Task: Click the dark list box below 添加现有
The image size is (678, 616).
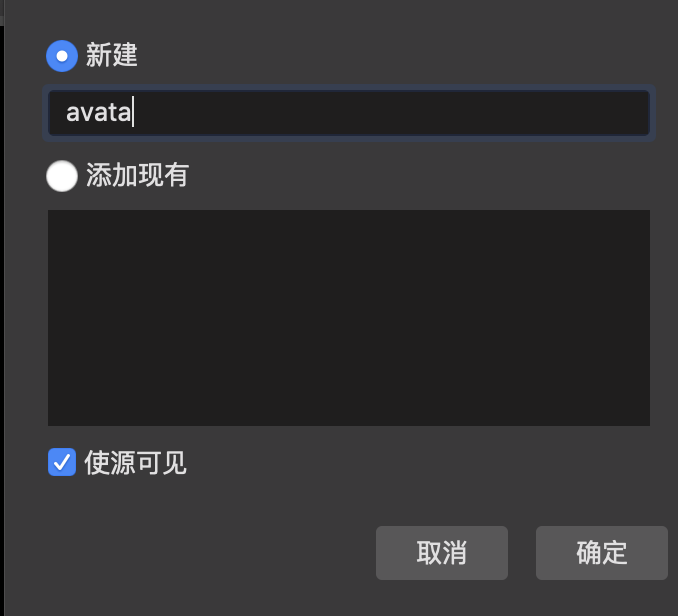Action: pos(349,318)
